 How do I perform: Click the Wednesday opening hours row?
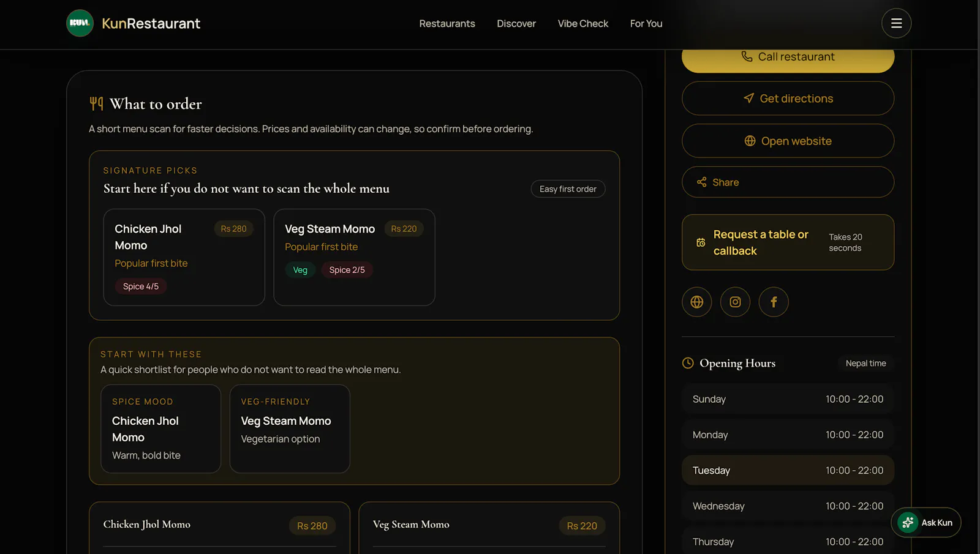788,506
